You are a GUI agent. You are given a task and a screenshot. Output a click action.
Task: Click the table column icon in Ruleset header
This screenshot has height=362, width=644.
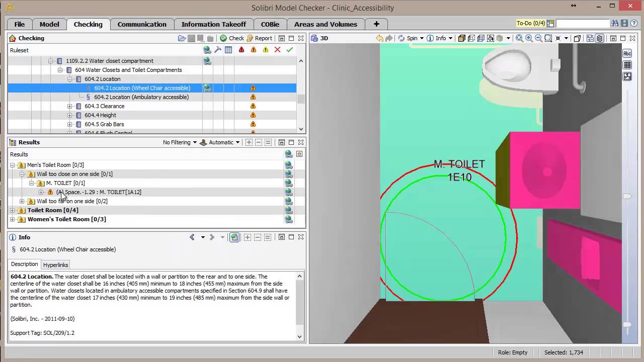point(228,50)
